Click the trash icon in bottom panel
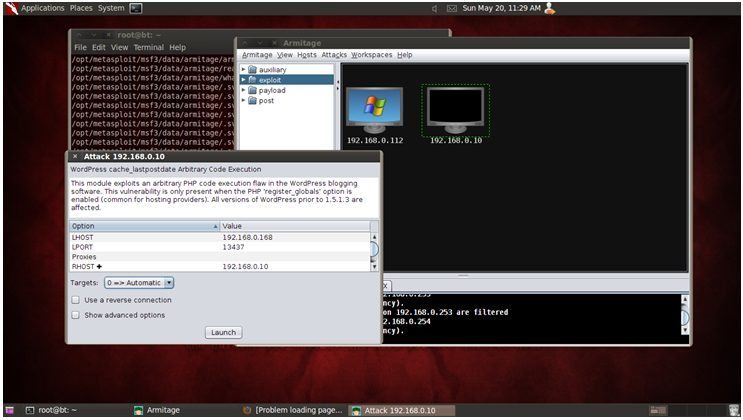This screenshot has height=420, width=743. click(x=734, y=411)
